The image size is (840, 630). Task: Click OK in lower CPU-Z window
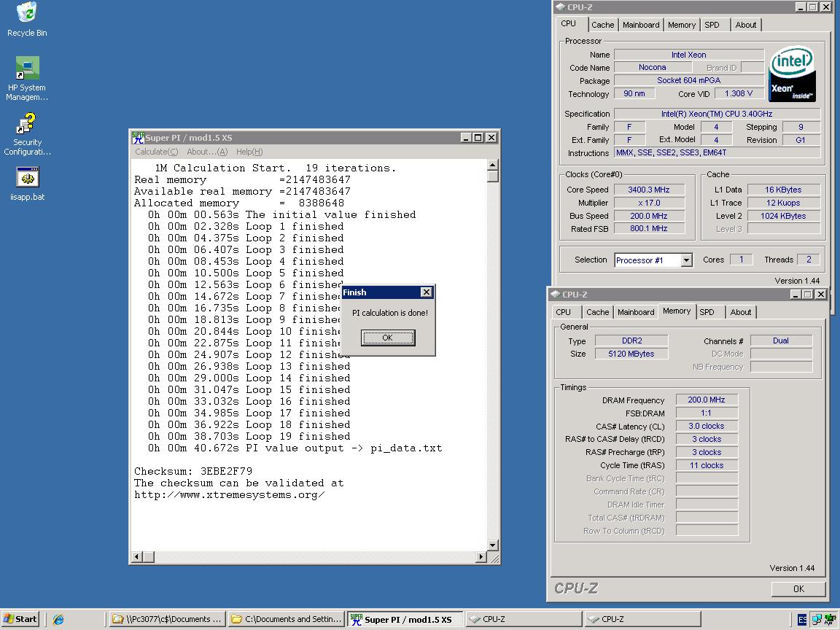coord(798,588)
